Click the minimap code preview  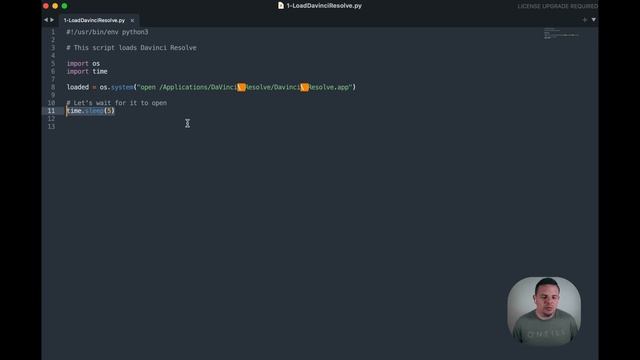[561, 33]
